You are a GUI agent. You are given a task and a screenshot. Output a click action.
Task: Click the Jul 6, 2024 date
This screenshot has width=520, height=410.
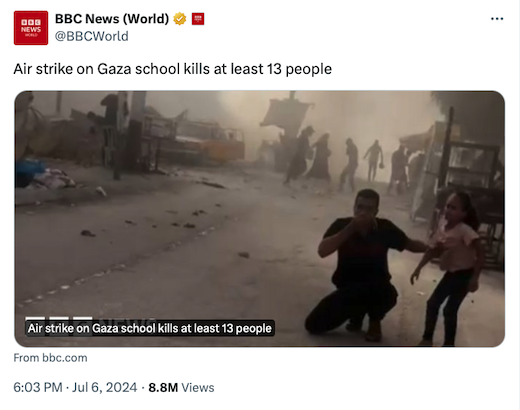(104, 387)
